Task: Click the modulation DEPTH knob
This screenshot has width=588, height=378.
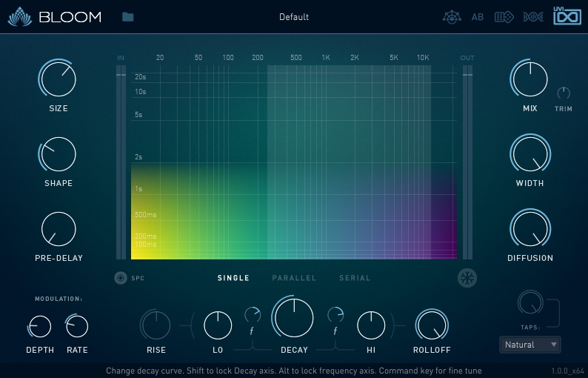Action: pyautogui.click(x=39, y=326)
